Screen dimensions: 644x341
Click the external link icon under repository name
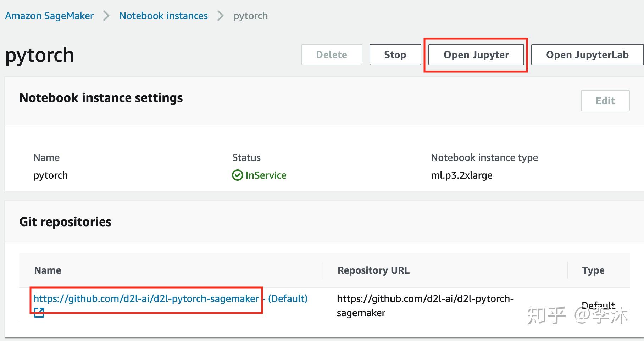pyautogui.click(x=39, y=313)
